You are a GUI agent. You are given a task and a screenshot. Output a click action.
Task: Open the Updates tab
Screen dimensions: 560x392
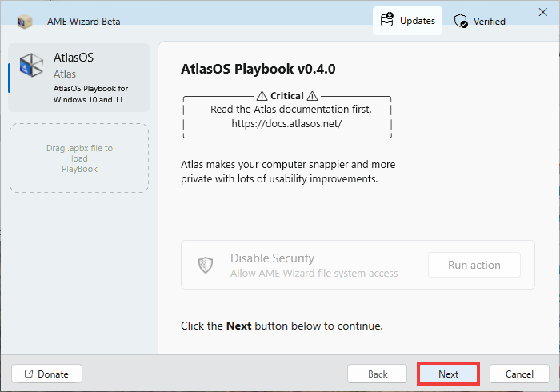(x=407, y=21)
